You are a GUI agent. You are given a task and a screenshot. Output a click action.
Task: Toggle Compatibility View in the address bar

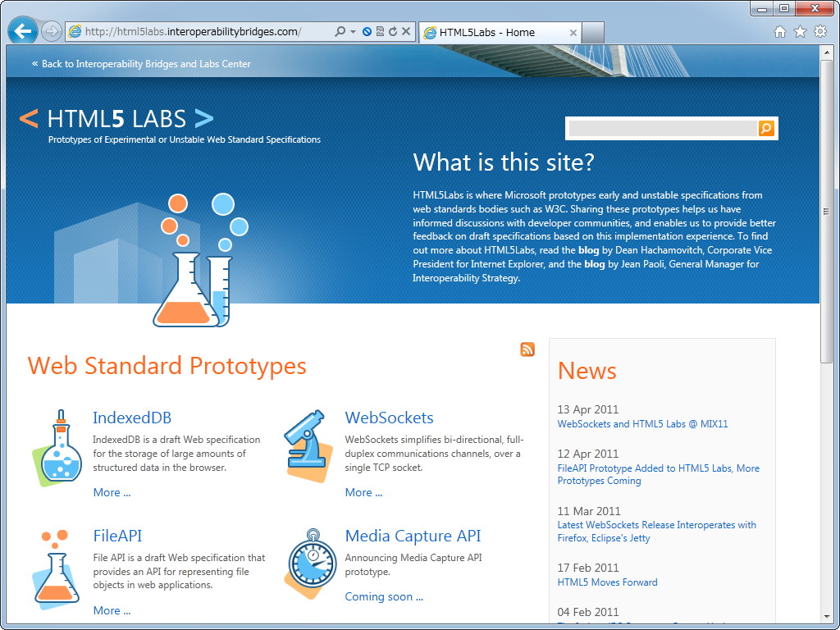[380, 31]
